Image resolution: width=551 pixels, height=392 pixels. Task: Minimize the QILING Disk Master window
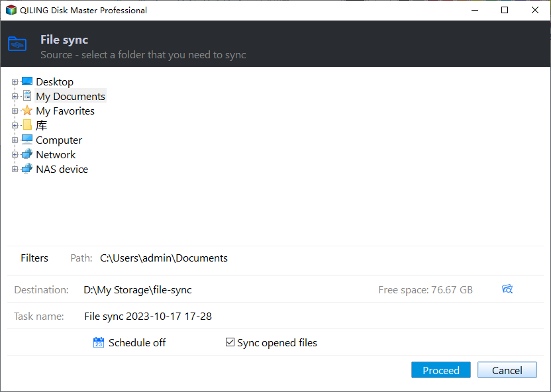475,10
